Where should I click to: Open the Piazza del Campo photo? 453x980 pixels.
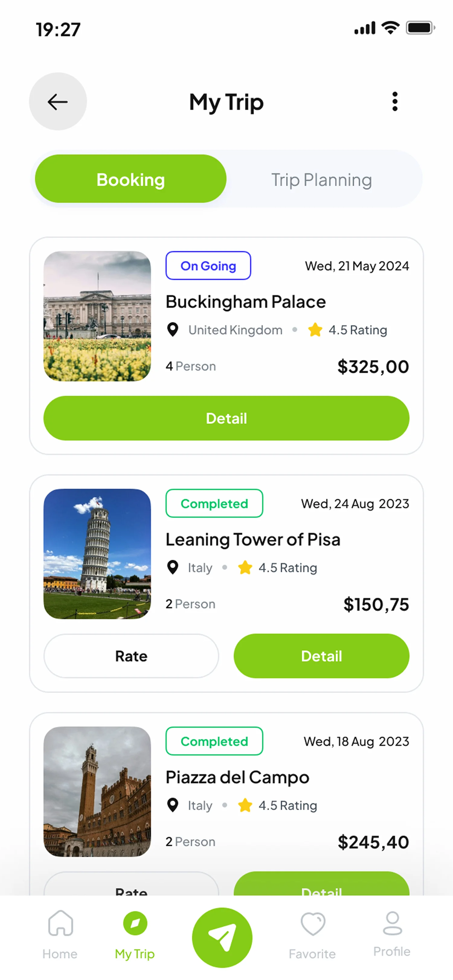(x=98, y=792)
